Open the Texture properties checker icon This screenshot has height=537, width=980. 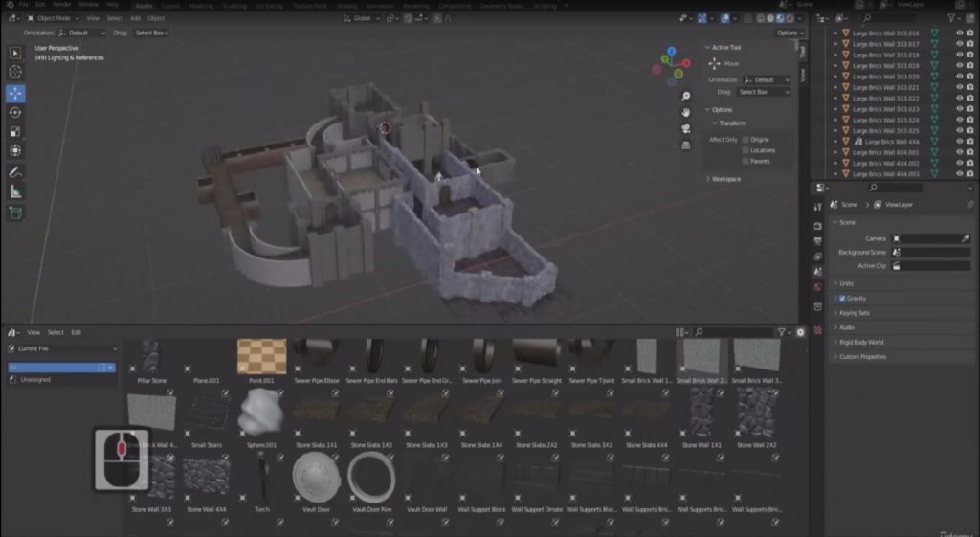click(x=818, y=329)
